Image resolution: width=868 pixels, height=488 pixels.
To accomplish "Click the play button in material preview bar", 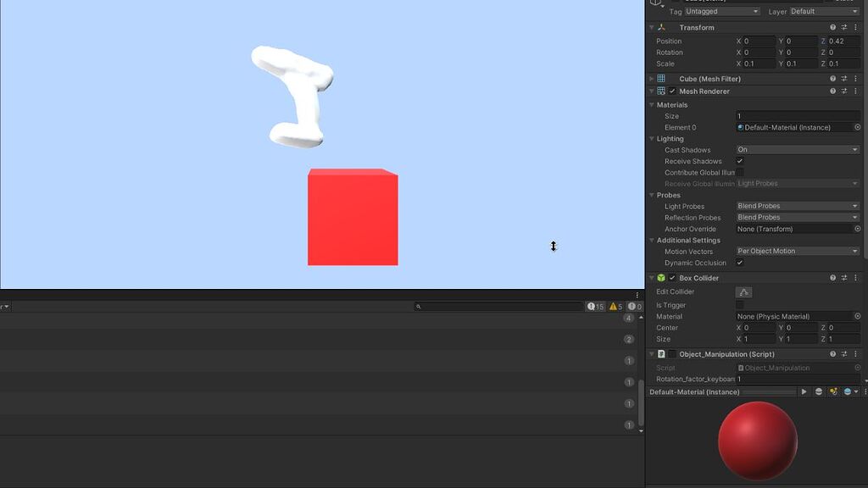I will pyautogui.click(x=804, y=391).
